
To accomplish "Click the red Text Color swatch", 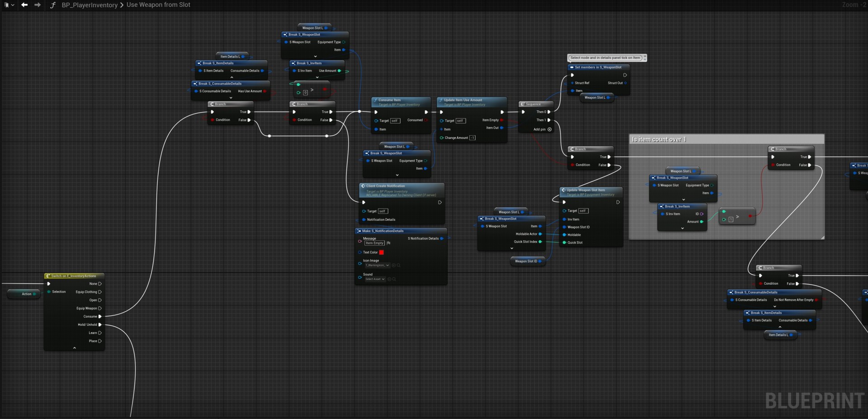I will (381, 252).
